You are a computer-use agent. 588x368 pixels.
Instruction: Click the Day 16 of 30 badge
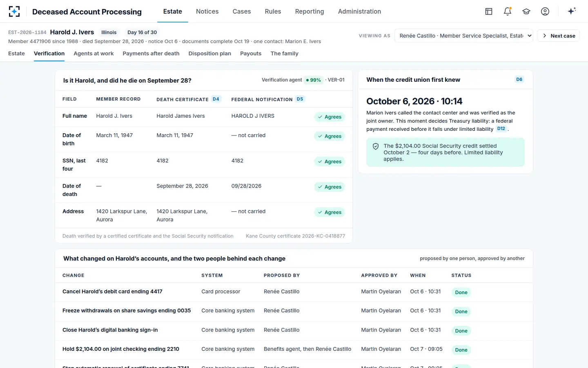142,32
